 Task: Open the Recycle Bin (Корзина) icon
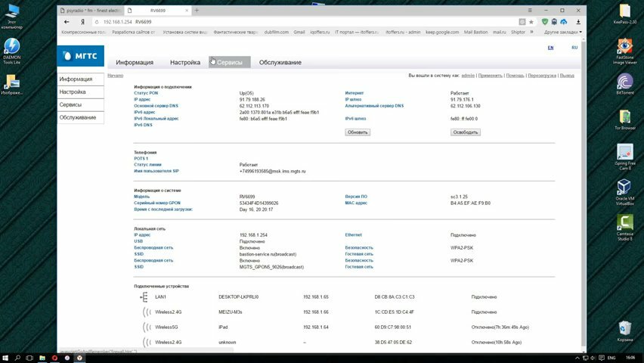click(624, 331)
